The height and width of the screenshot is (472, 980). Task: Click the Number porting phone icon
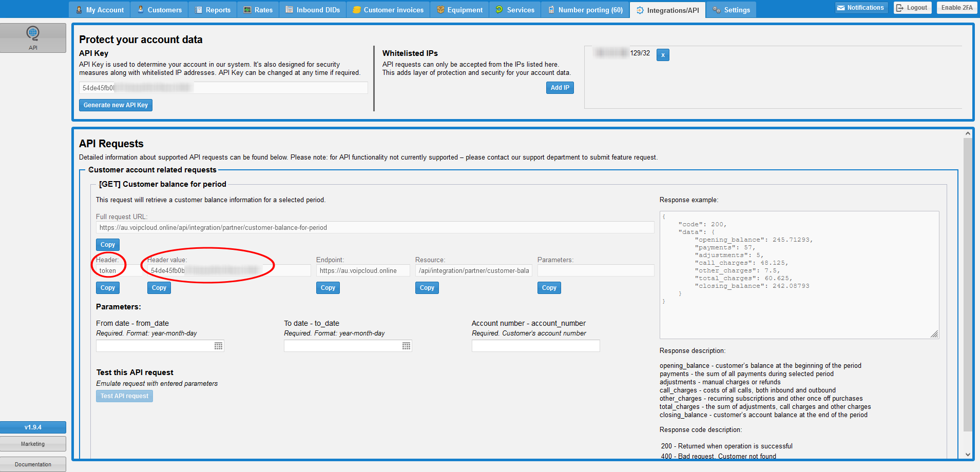[x=551, y=10]
